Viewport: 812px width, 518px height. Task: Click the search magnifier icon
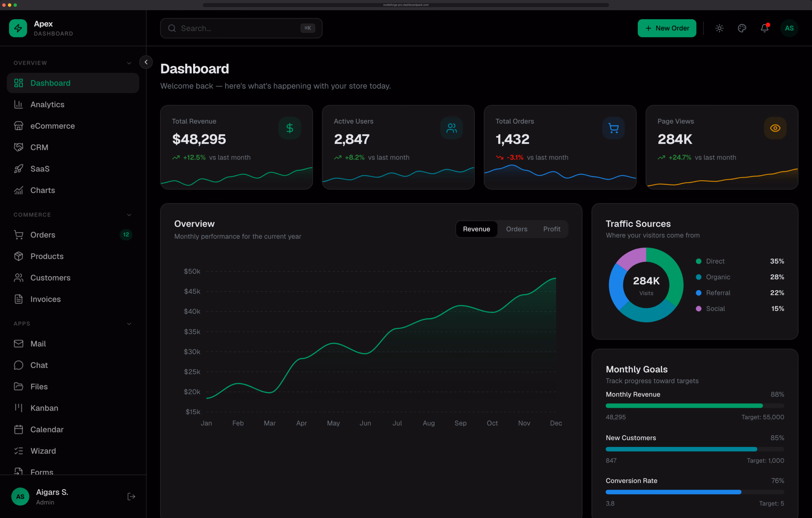pos(172,28)
